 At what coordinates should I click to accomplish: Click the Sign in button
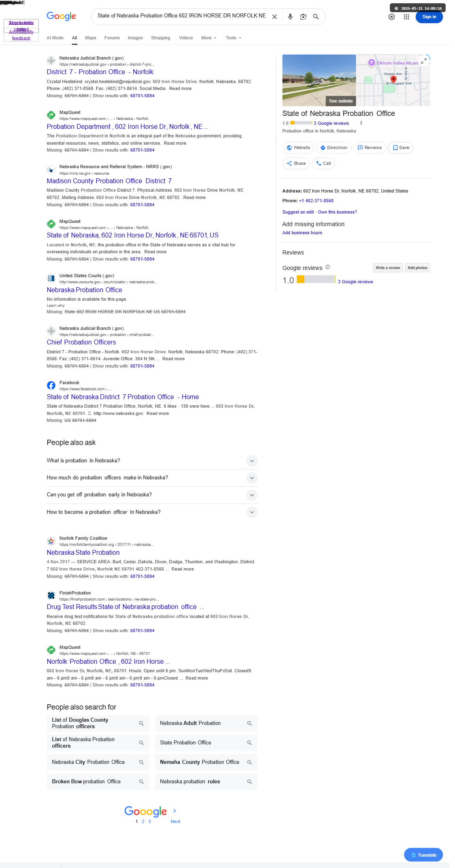[429, 17]
